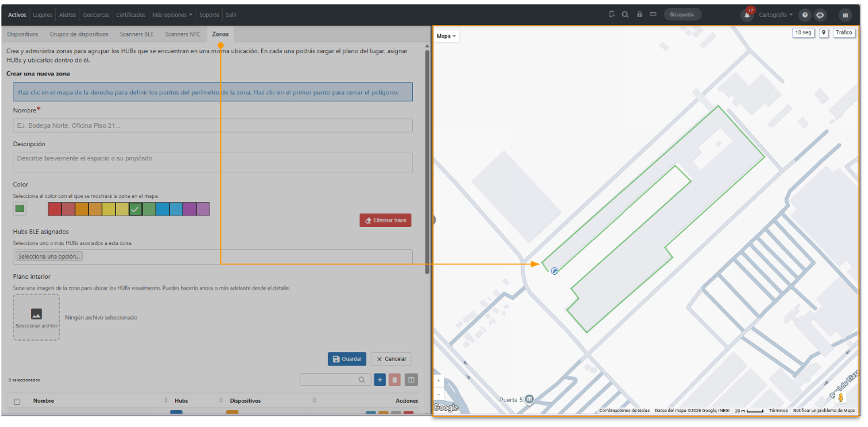This screenshot has height=427, width=868.
Task: Open the Mapa type dropdown
Action: point(446,36)
